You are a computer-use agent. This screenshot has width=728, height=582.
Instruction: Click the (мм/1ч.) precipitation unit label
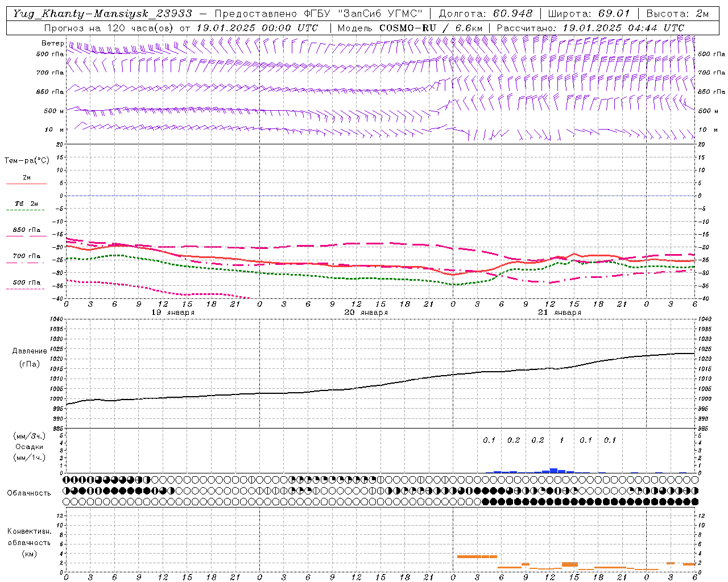(30, 457)
